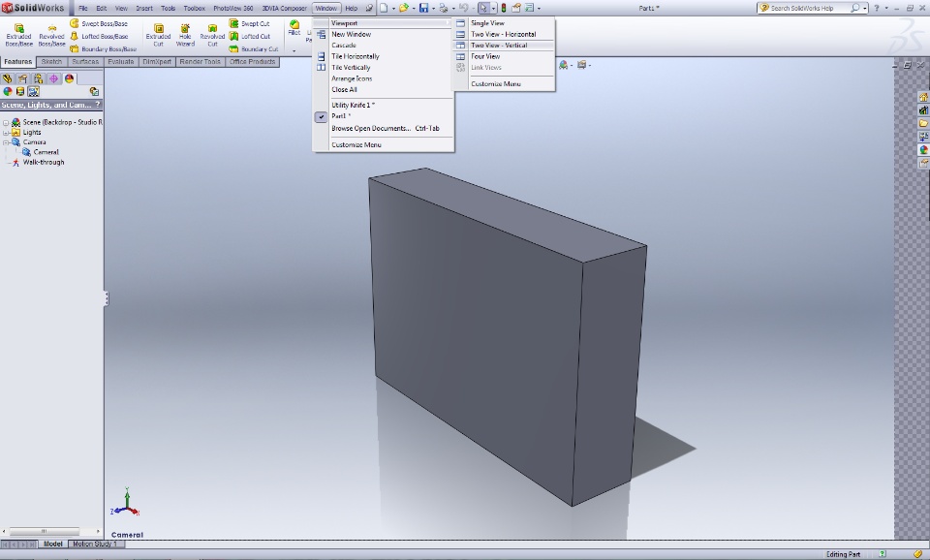Open the dropdown next to the Help question mark
The width and height of the screenshot is (930, 560).
886,9
